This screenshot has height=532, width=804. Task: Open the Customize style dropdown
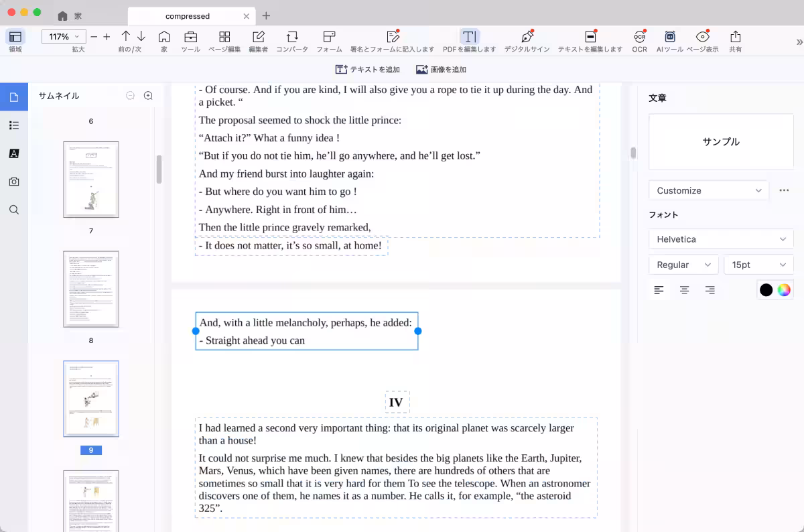[x=709, y=190]
